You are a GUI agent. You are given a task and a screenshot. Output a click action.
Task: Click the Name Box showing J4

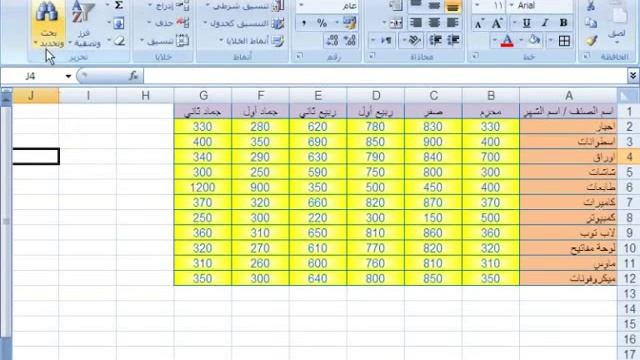[x=32, y=76]
